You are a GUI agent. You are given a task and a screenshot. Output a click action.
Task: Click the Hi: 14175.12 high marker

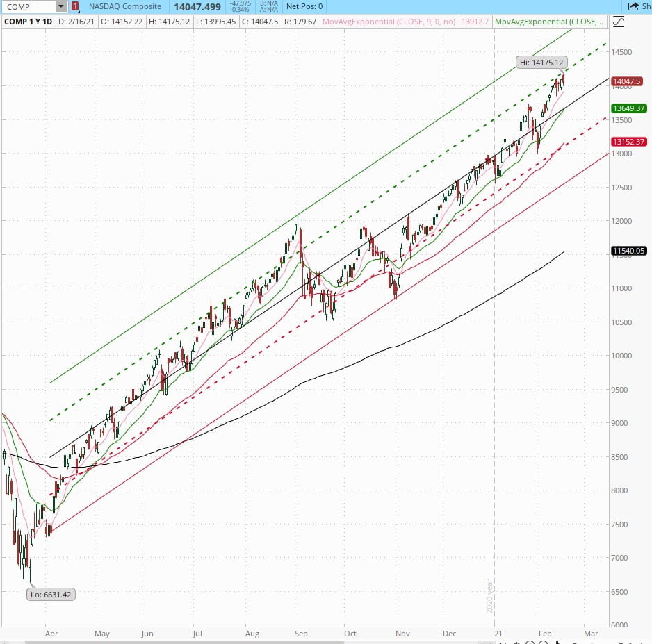pos(541,63)
